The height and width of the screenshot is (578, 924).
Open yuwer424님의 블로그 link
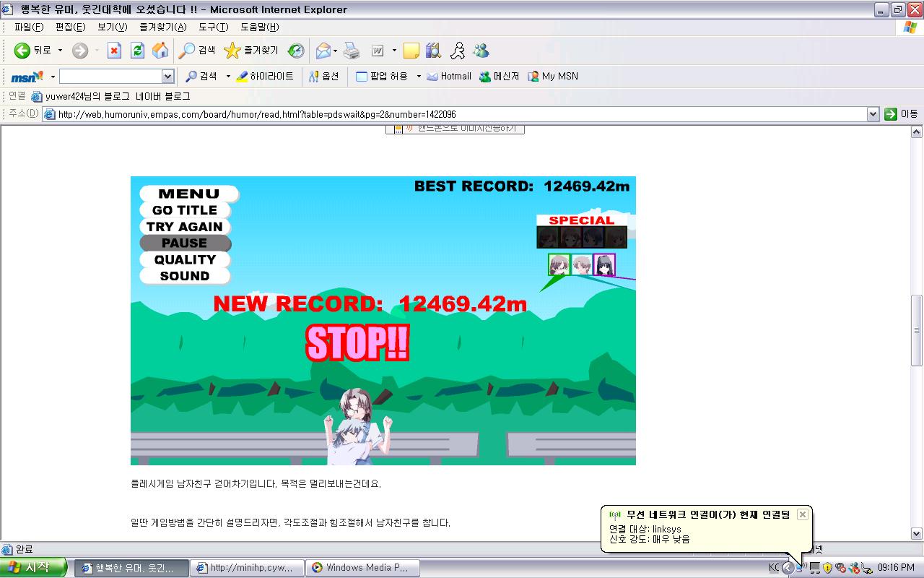80,96
